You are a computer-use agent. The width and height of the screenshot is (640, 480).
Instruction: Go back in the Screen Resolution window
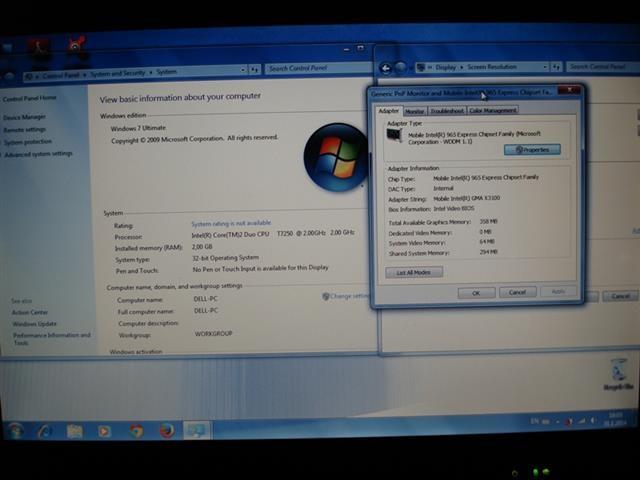point(385,68)
